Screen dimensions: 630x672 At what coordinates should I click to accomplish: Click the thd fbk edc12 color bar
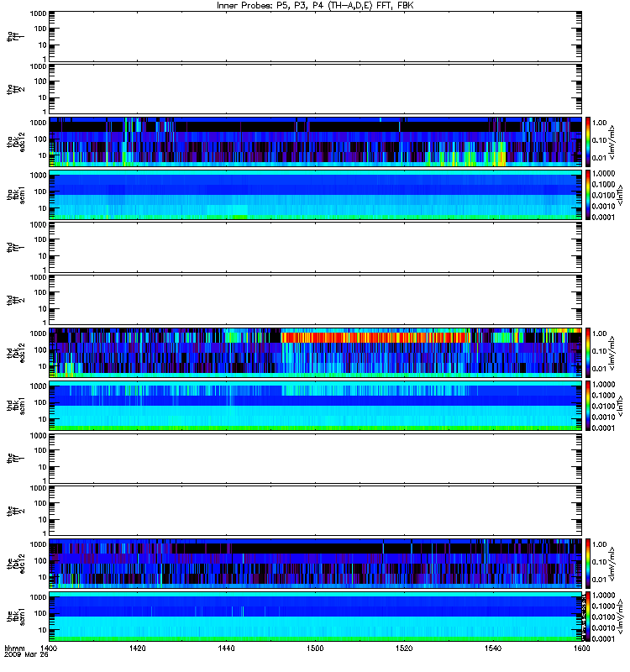pos(588,352)
